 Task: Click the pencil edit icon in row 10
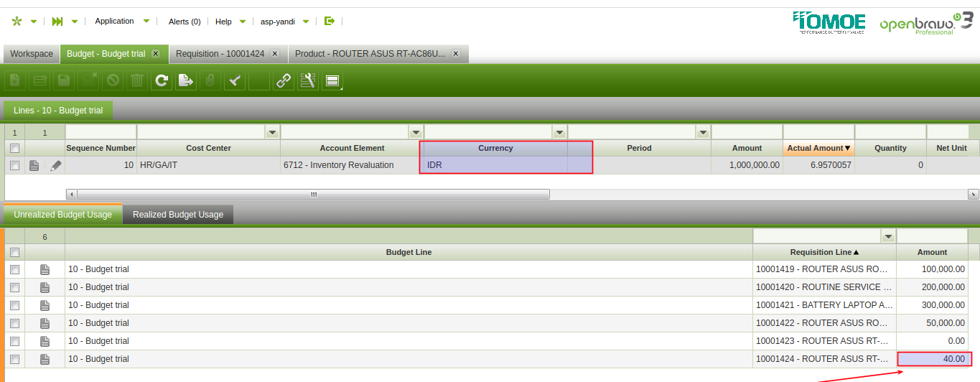coord(55,165)
